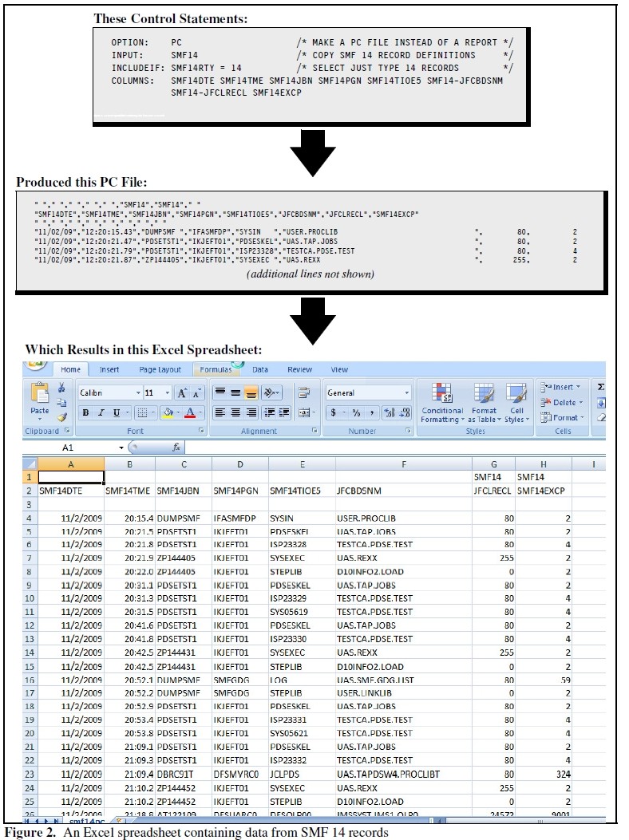This screenshot has height=840, width=629.
Task: Select column F header
Action: point(404,464)
